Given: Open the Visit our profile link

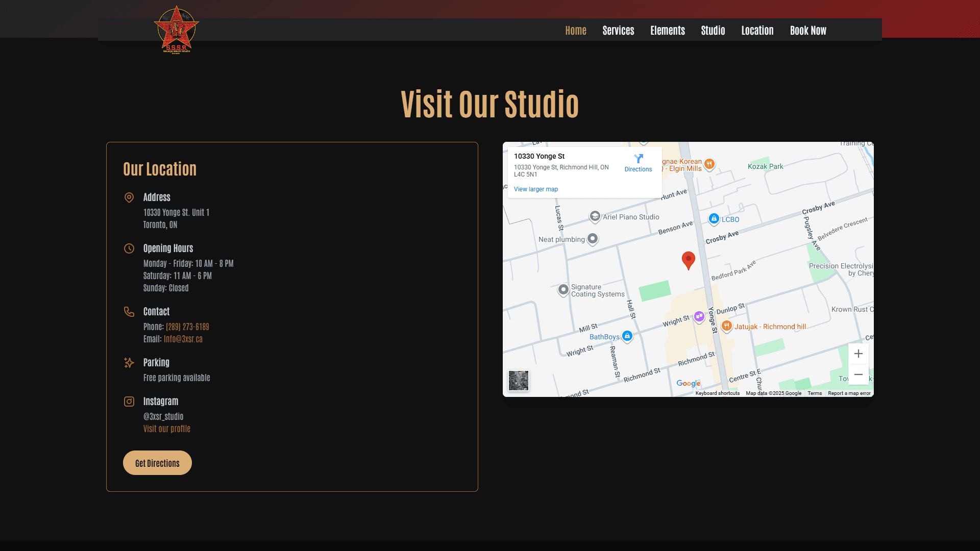Looking at the screenshot, I should click(x=167, y=429).
